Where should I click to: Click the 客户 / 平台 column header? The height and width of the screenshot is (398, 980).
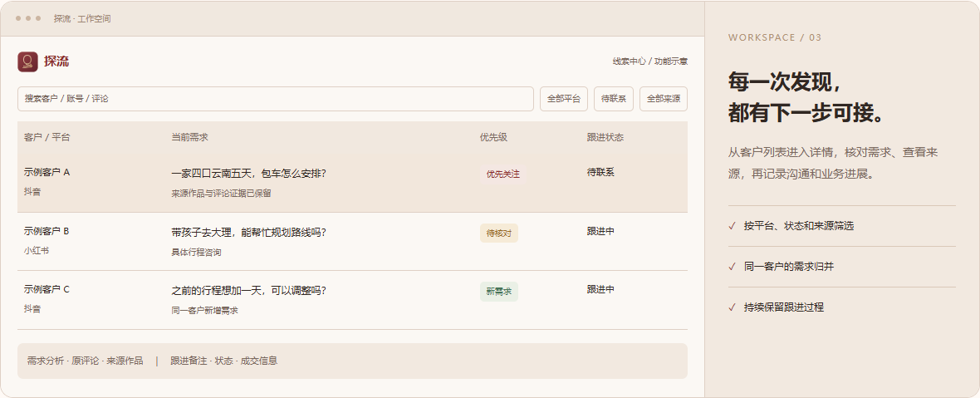pyautogui.click(x=47, y=137)
